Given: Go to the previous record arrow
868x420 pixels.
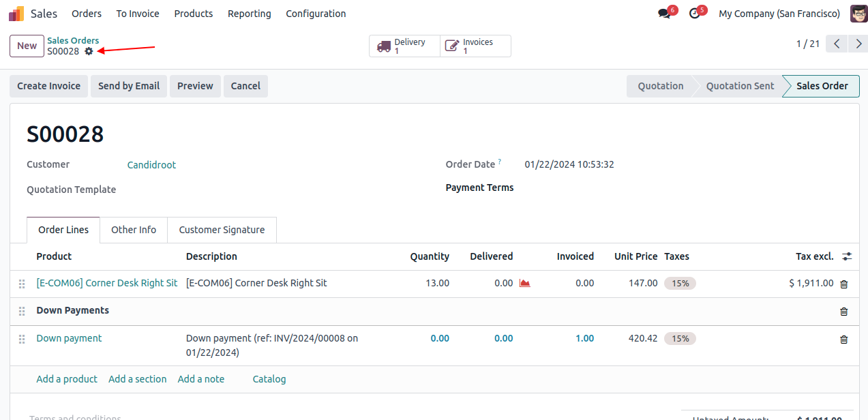Looking at the screenshot, I should tap(837, 44).
